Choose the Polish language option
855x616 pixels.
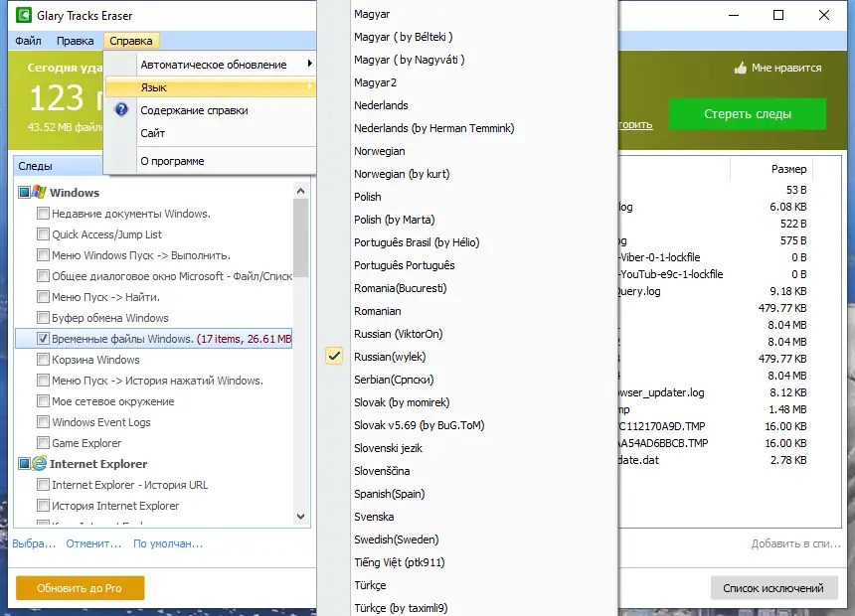point(368,197)
